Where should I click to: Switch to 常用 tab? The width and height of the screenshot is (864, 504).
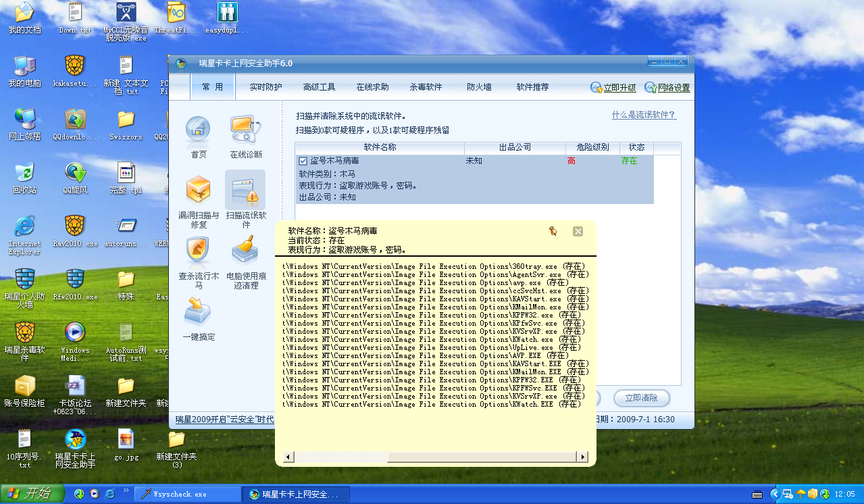pos(212,87)
